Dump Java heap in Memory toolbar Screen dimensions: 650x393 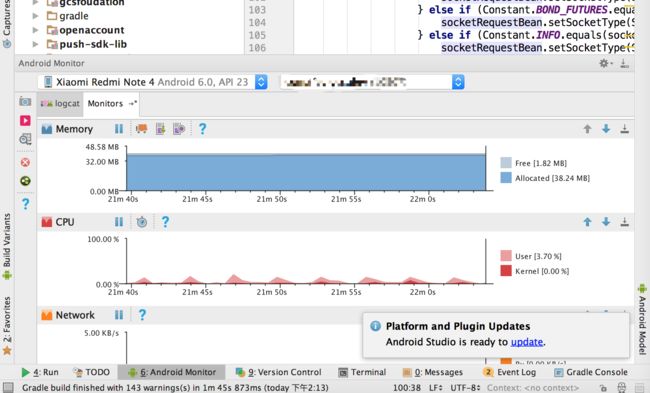pyautogui.click(x=160, y=129)
